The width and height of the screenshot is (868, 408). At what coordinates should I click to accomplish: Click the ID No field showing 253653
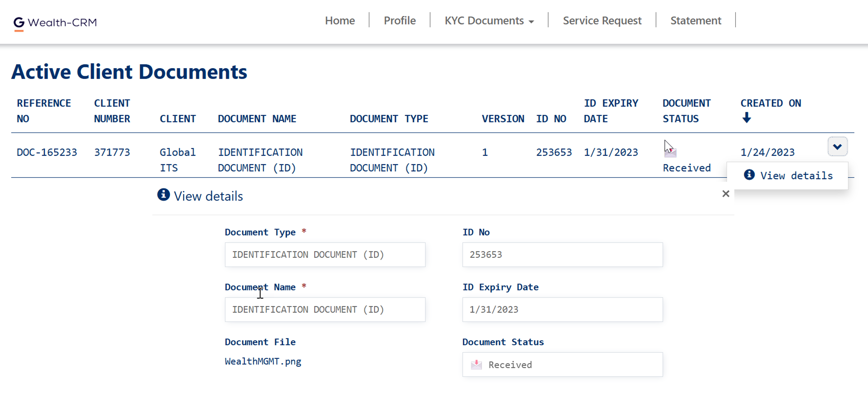point(562,254)
